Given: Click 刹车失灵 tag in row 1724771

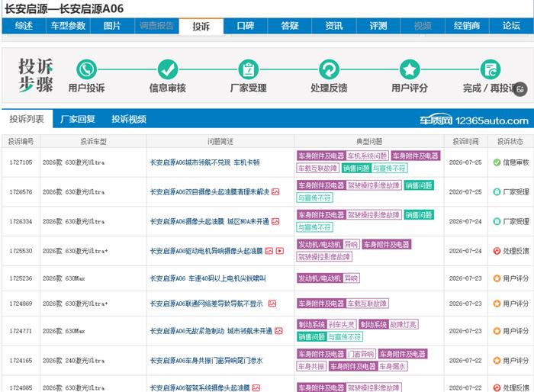Looking at the screenshot, I should [342, 324].
